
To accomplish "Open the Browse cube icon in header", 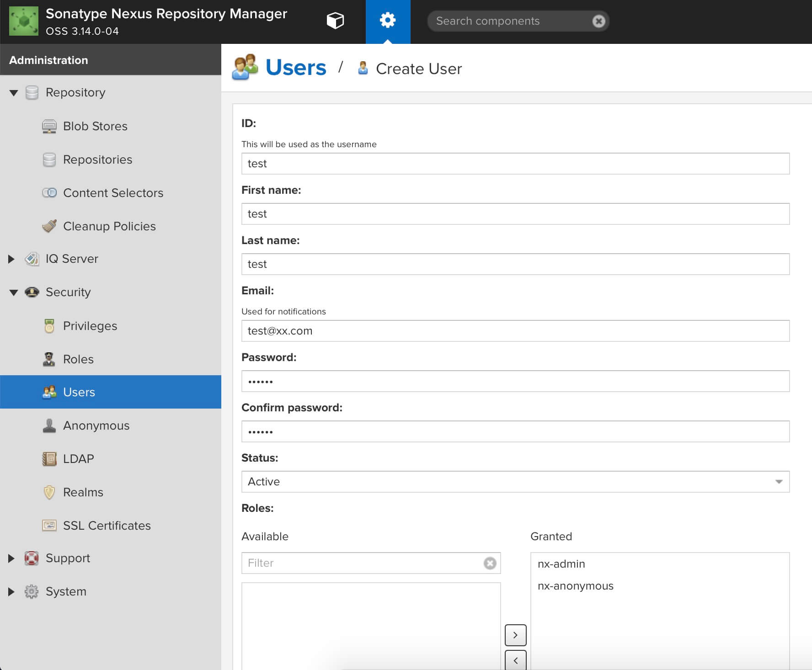I will [335, 21].
